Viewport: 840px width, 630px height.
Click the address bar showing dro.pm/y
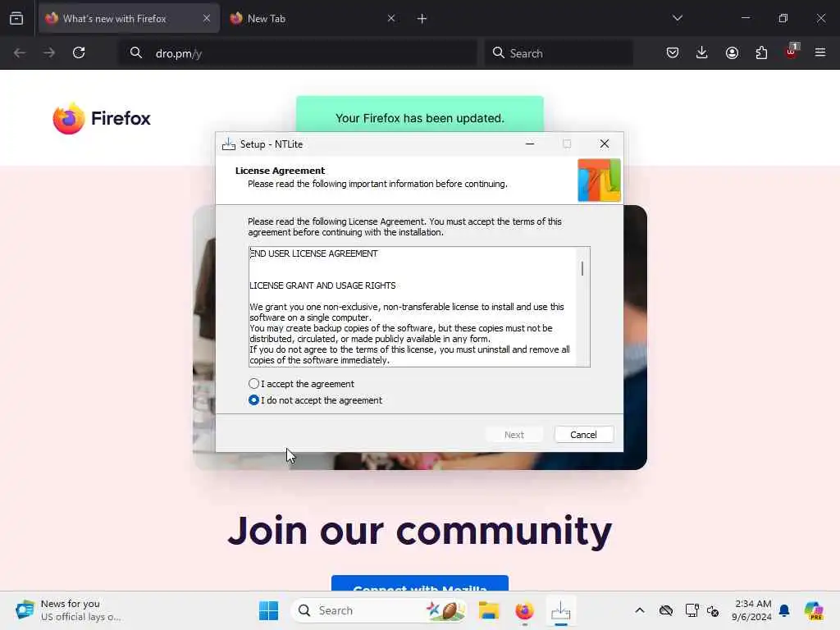pos(297,53)
